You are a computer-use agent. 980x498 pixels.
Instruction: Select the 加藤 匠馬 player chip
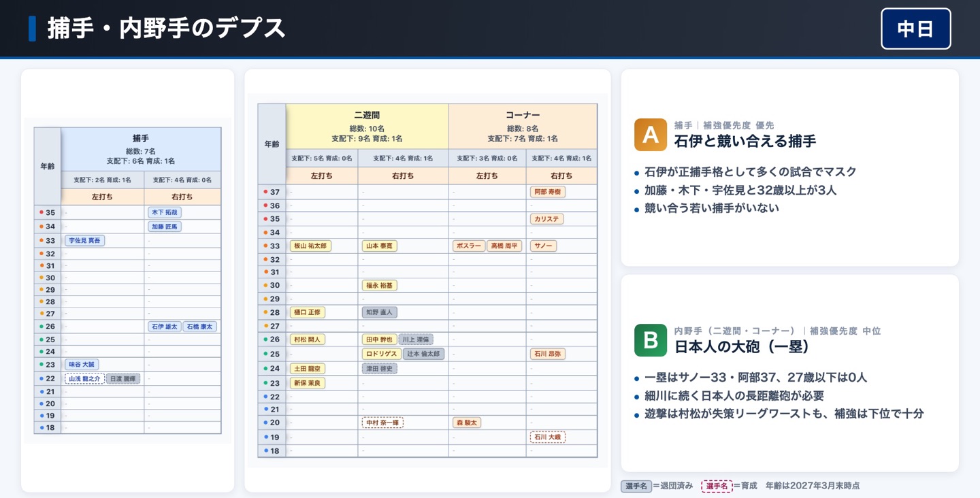click(165, 227)
